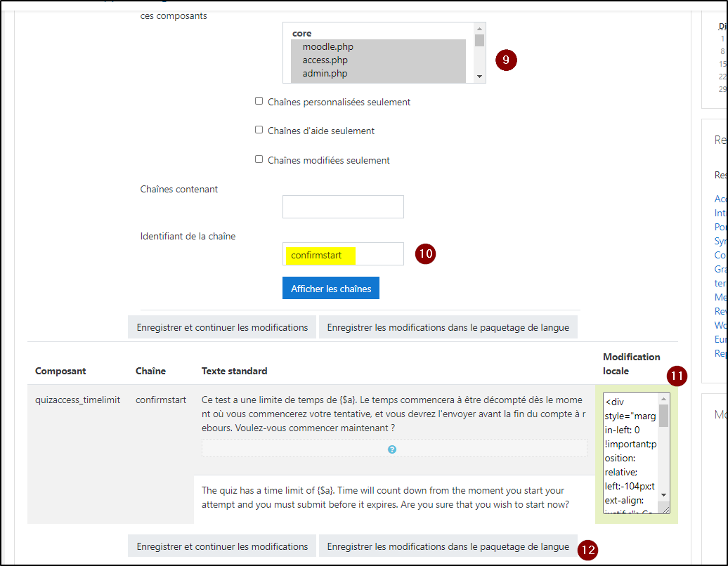This screenshot has height=566, width=728.
Task: Click the components list scrollbar thumb
Action: coord(479,40)
